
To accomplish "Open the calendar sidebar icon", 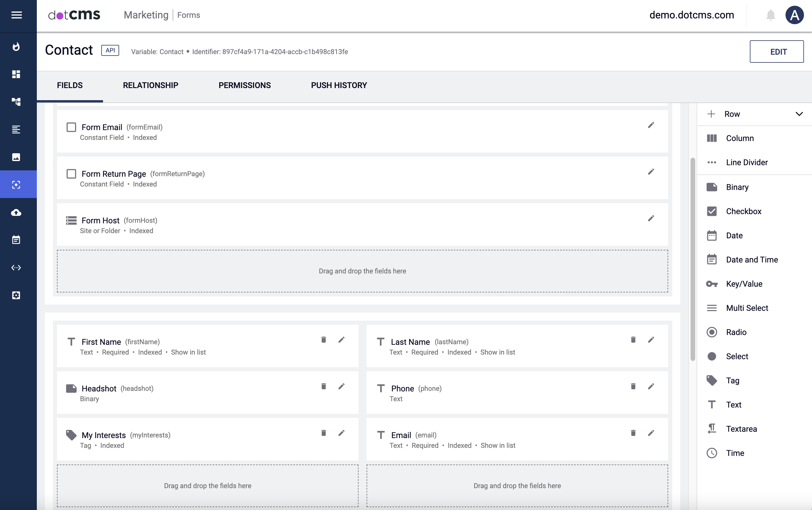I will pyautogui.click(x=16, y=240).
